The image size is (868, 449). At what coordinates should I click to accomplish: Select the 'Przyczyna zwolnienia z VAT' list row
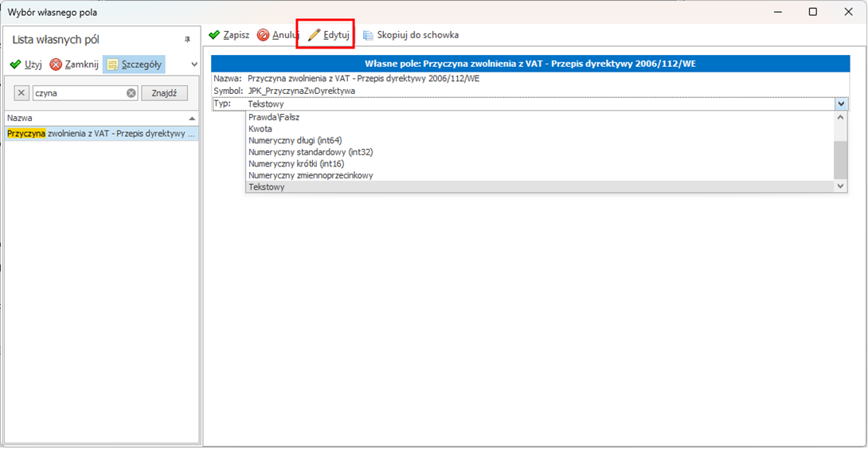(100, 134)
